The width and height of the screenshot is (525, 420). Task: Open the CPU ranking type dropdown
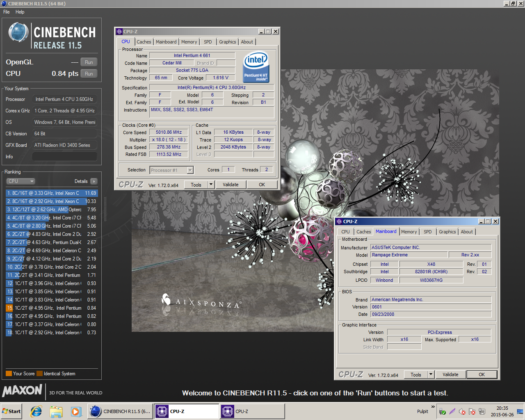pyautogui.click(x=21, y=181)
